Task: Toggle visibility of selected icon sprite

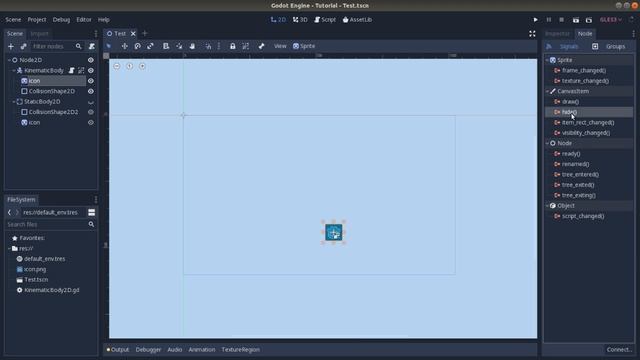Action: click(91, 81)
